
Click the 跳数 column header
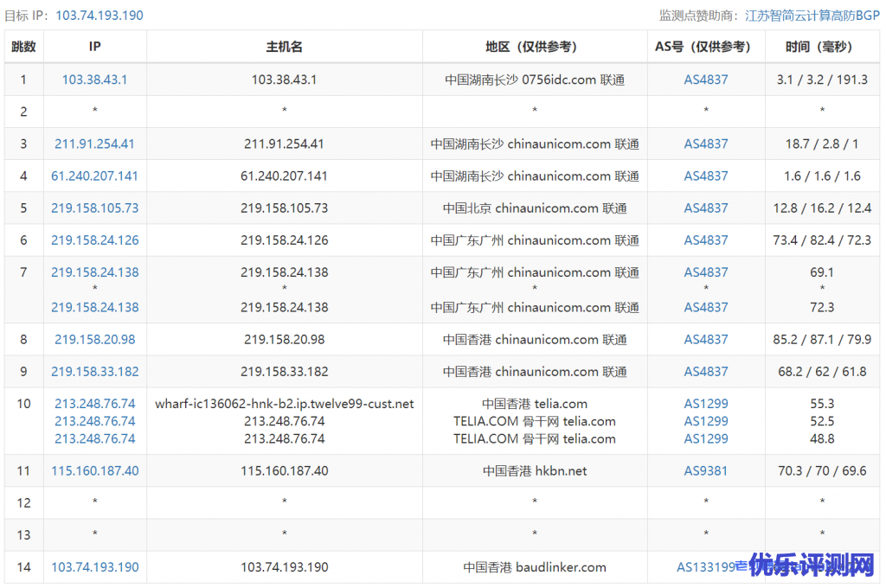(x=23, y=47)
